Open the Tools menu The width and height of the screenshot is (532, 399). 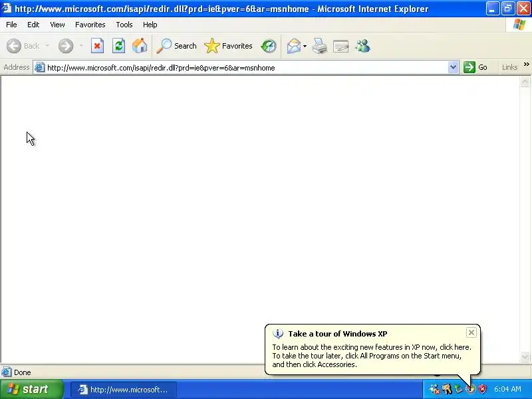coord(124,25)
